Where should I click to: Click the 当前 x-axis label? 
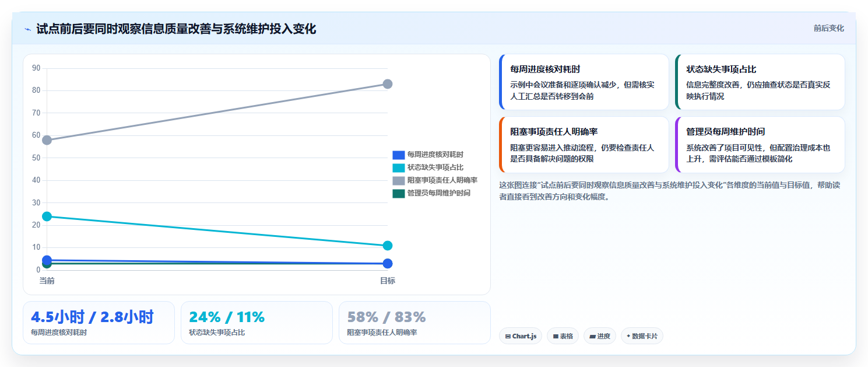point(47,281)
